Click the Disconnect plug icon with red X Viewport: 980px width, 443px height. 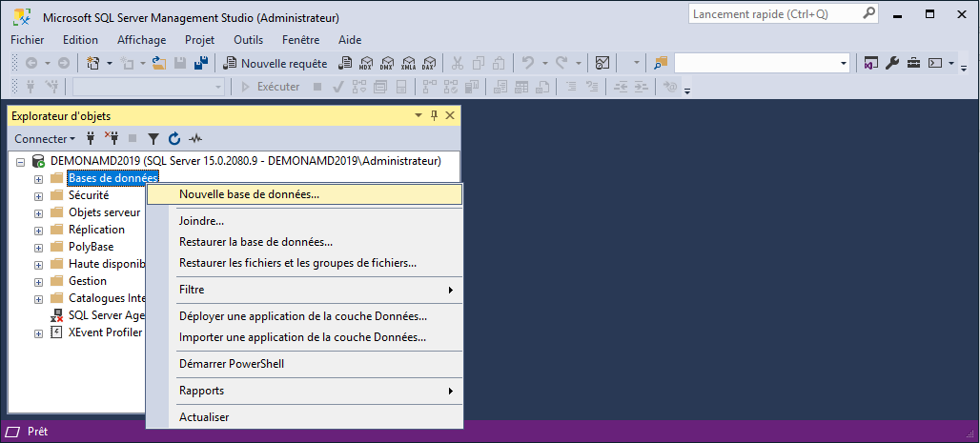click(x=112, y=139)
